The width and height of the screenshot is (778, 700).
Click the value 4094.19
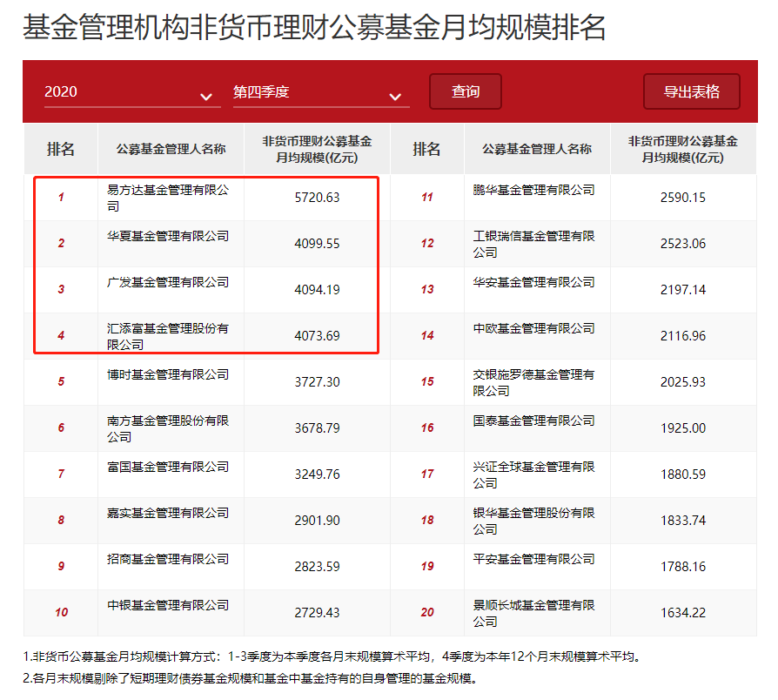point(317,290)
